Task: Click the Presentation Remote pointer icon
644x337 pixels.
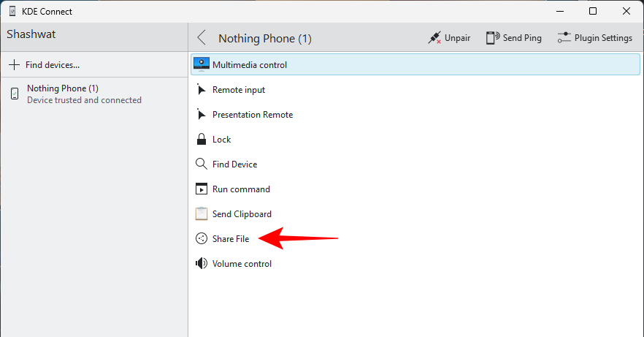Action: pyautogui.click(x=202, y=115)
